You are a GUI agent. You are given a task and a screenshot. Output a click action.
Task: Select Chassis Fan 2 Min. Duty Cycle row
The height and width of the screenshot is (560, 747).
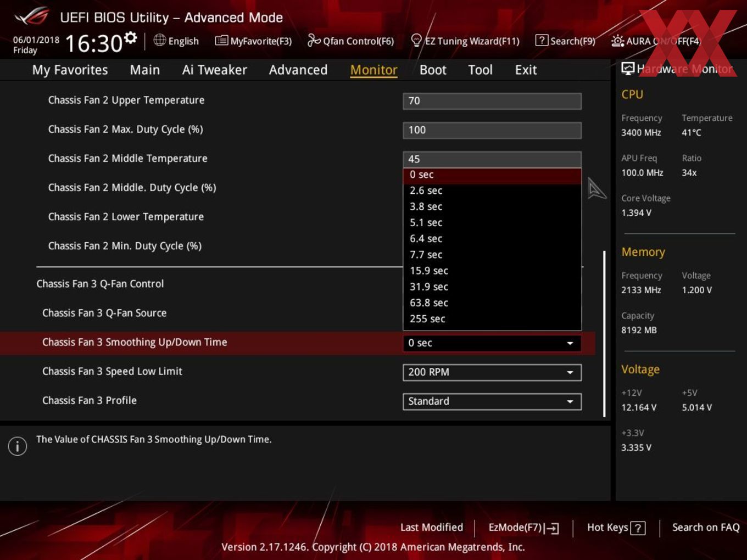(x=125, y=246)
